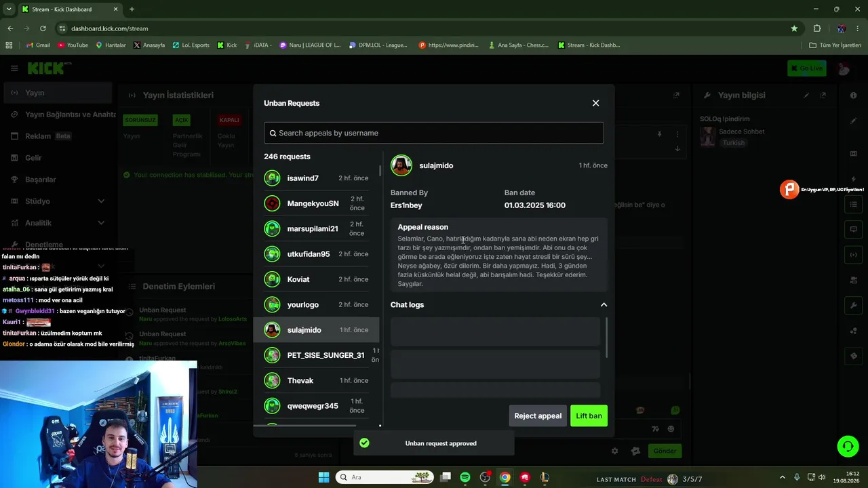Click the chat bubble icon in the right rail

(x=854, y=229)
